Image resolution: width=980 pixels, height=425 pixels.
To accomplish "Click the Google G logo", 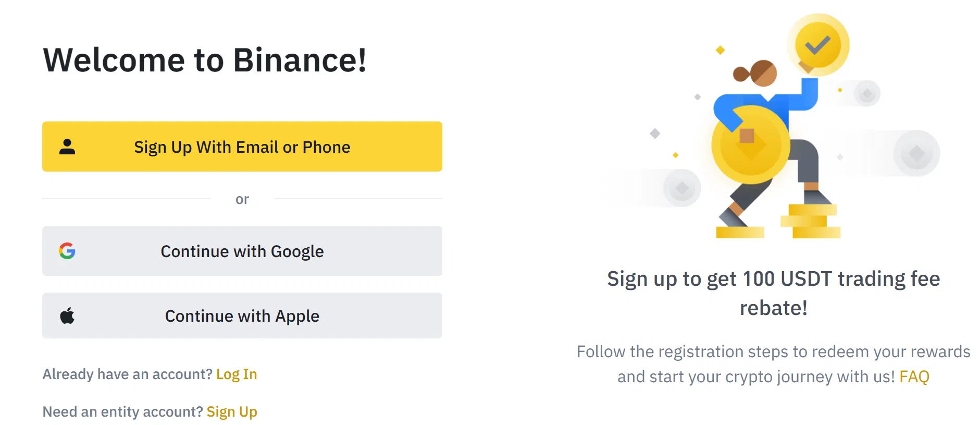I will point(67,251).
